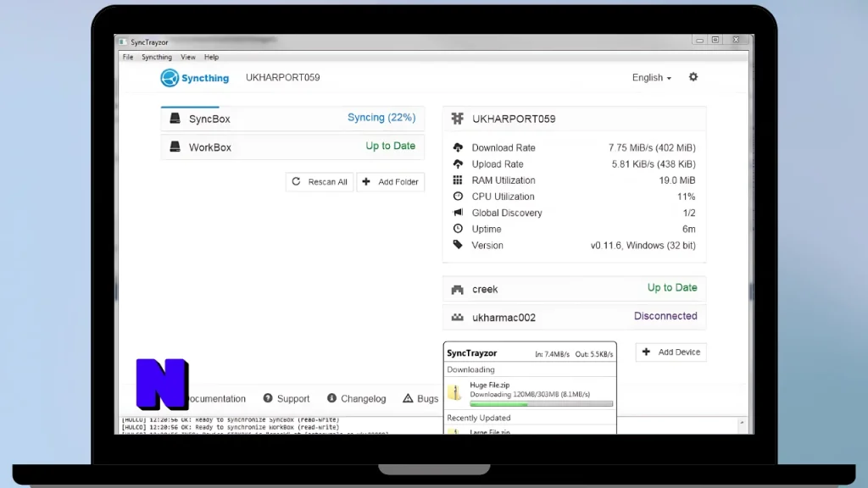Open the Bugs link
Image resolution: width=868 pixels, height=488 pixels.
click(x=427, y=398)
